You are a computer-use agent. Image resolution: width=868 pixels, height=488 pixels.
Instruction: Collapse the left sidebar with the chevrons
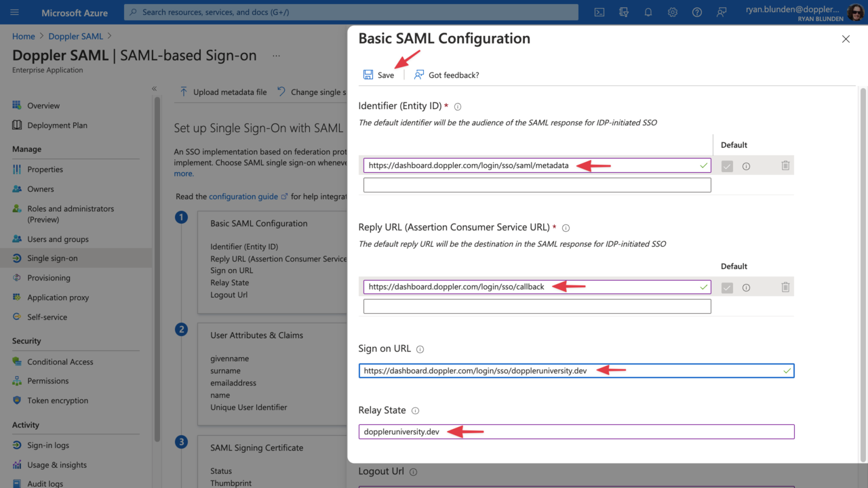click(x=154, y=89)
